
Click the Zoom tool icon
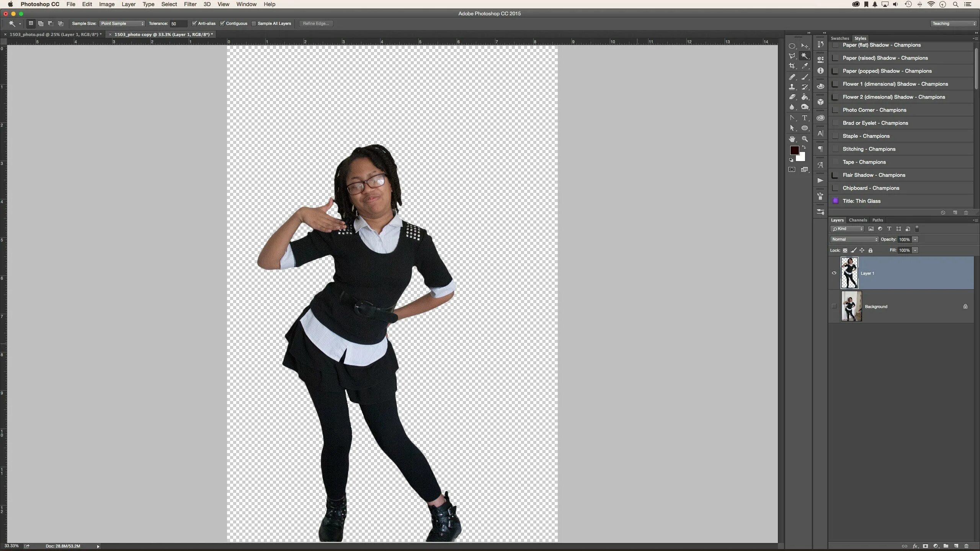tap(805, 138)
